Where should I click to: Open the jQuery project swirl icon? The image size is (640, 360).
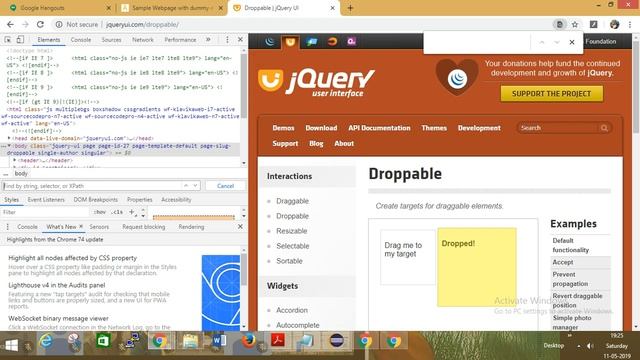click(270, 42)
